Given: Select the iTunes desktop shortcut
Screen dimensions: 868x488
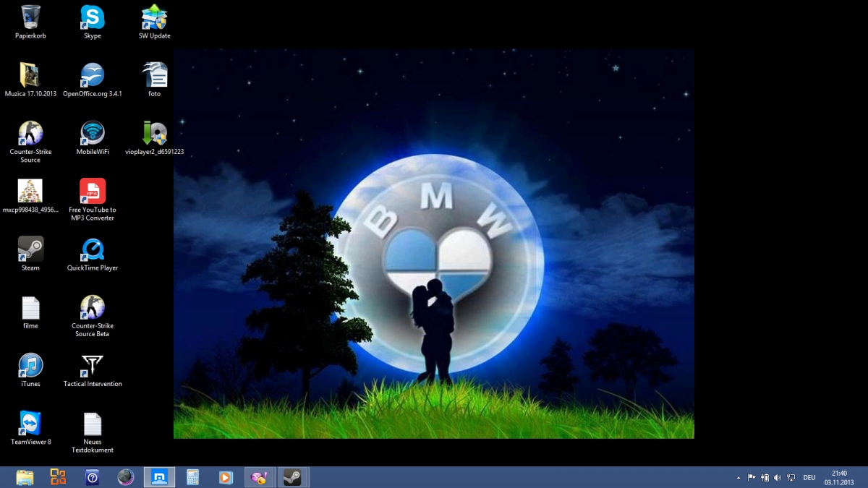Looking at the screenshot, I should [30, 370].
